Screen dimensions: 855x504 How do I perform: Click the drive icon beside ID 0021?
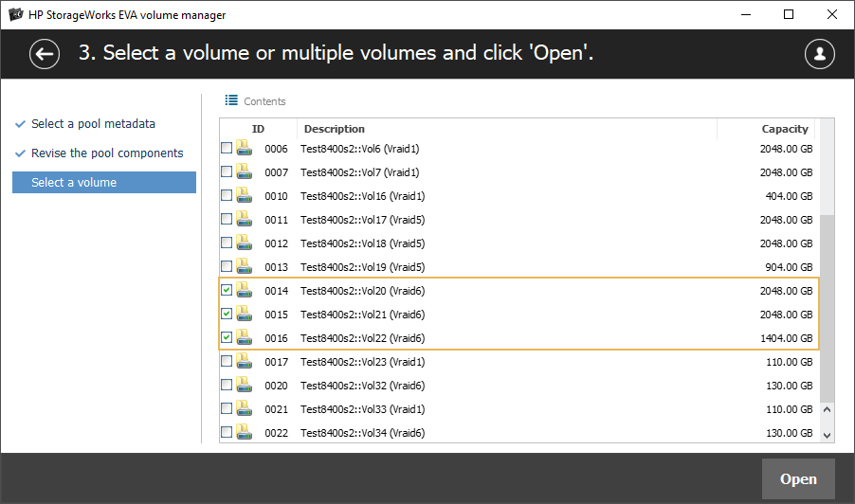tap(244, 409)
